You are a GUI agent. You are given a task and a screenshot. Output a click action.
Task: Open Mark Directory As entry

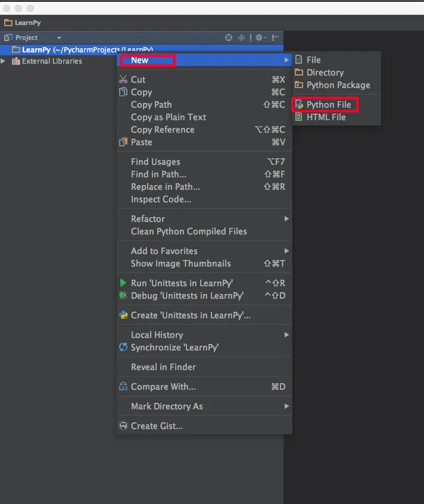tap(204, 406)
